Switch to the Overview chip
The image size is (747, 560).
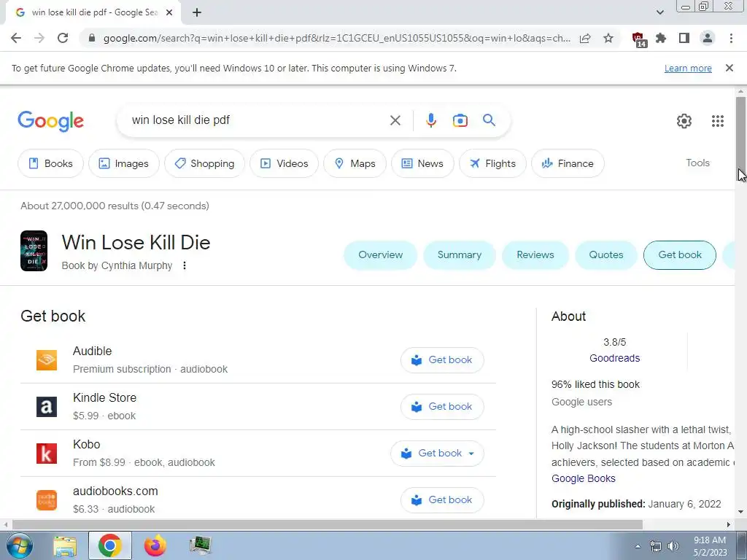[380, 254]
